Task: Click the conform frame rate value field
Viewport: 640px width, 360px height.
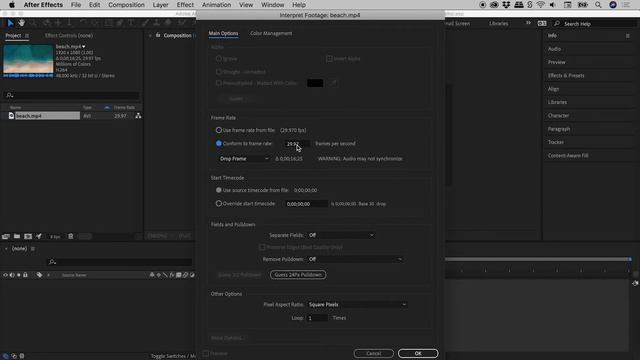Action: click(x=296, y=144)
